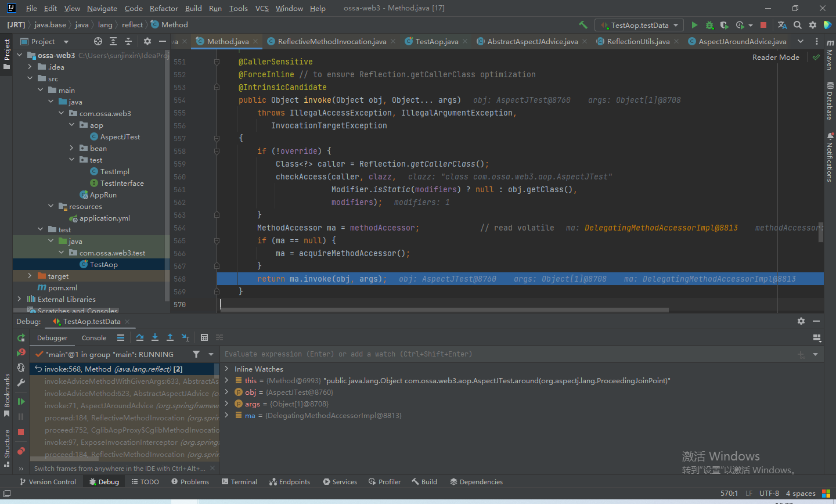The height and width of the screenshot is (504, 836).
Task: Start debugging with the bug icon
Action: [709, 25]
